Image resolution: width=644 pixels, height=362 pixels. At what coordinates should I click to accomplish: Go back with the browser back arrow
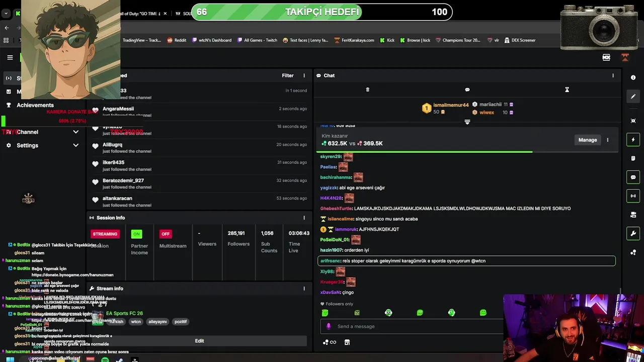coord(7,28)
